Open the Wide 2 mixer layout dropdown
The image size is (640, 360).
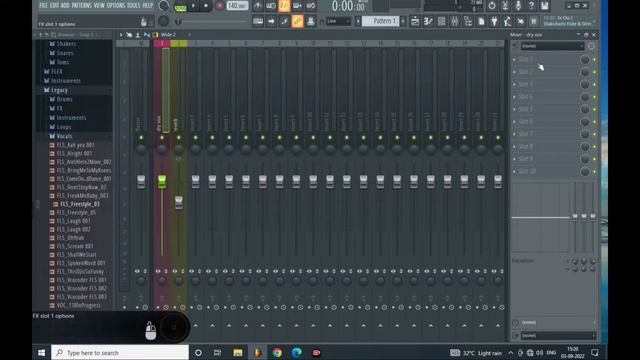pyautogui.click(x=169, y=35)
